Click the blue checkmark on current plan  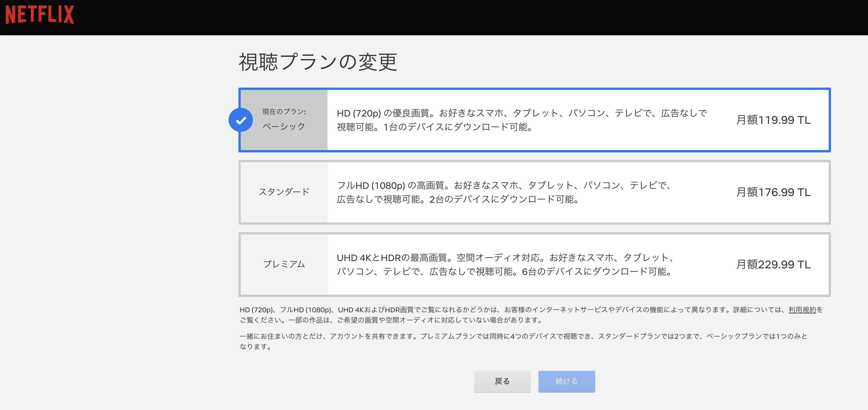(x=241, y=120)
